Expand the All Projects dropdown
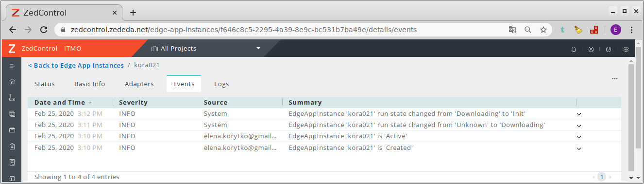Viewport: 644px width, 184px height. click(205, 49)
